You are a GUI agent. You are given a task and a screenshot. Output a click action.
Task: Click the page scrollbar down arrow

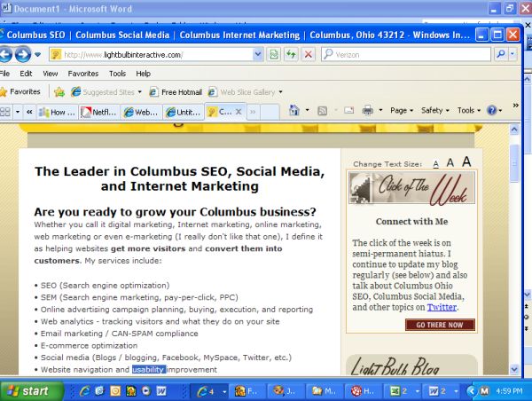[514, 369]
